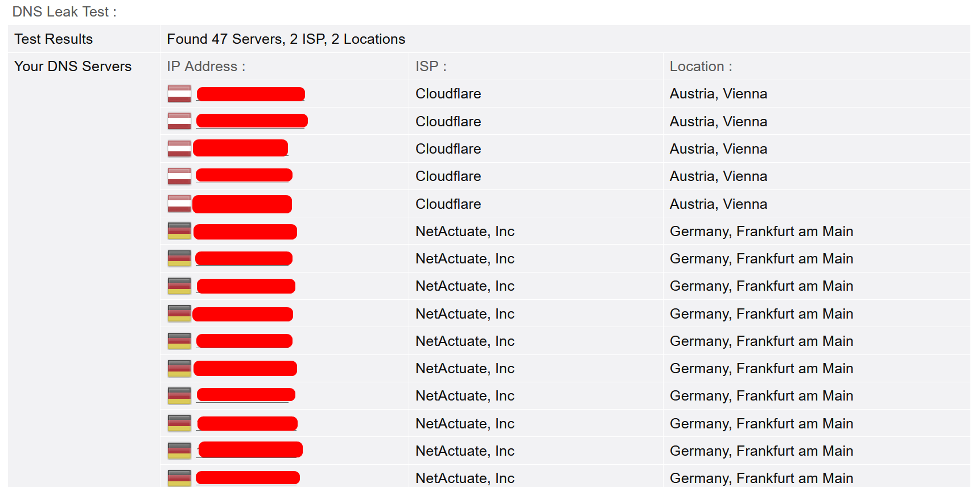Click the third Austria flag icon

tap(179, 148)
